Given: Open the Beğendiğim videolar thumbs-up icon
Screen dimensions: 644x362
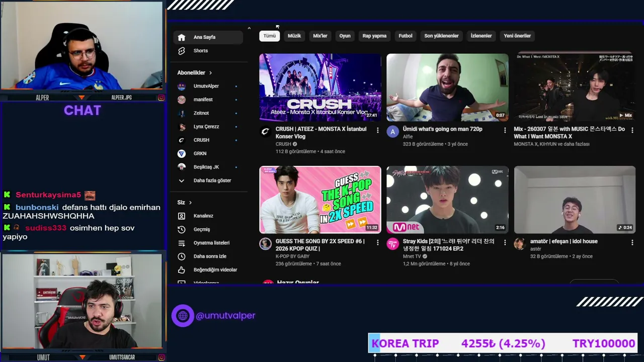Looking at the screenshot, I should 182,270.
